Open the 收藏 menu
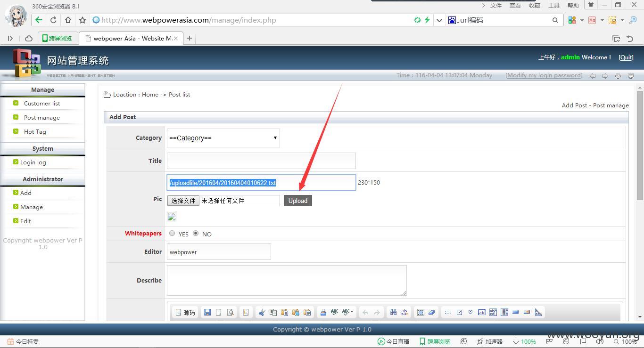Viewport: 644px width, 348px height. tap(535, 5)
